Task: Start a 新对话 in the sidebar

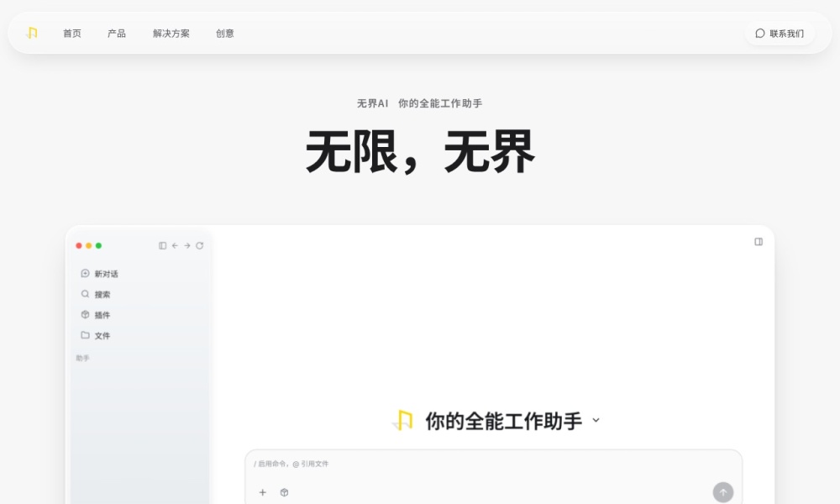Action: pyautogui.click(x=100, y=274)
